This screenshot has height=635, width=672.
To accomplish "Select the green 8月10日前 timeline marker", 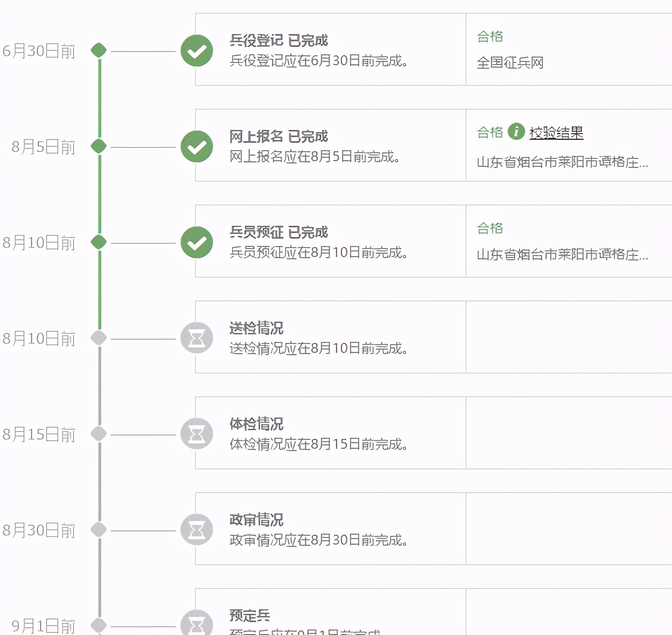I will pyautogui.click(x=99, y=242).
